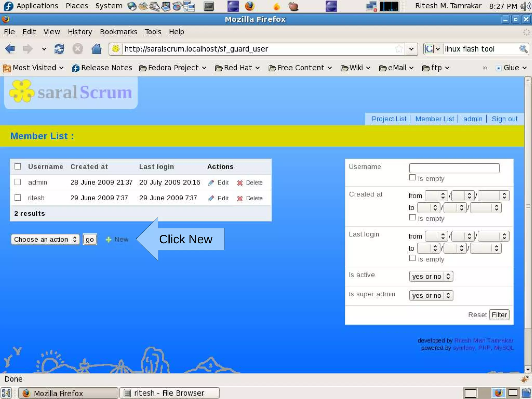Screen dimensions: 532x399
Task: Reload the page with the refresh icon
Action: 59,49
